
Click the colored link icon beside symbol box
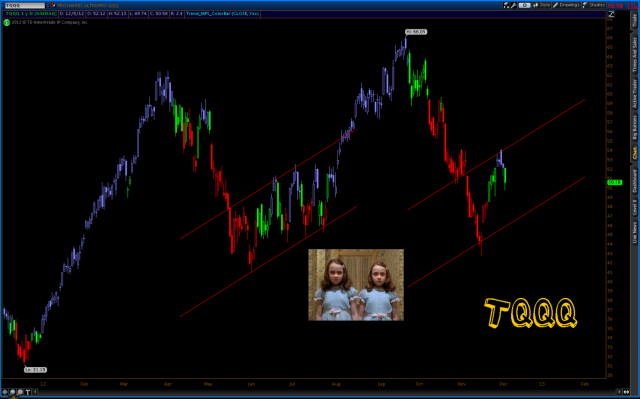(x=53, y=5)
